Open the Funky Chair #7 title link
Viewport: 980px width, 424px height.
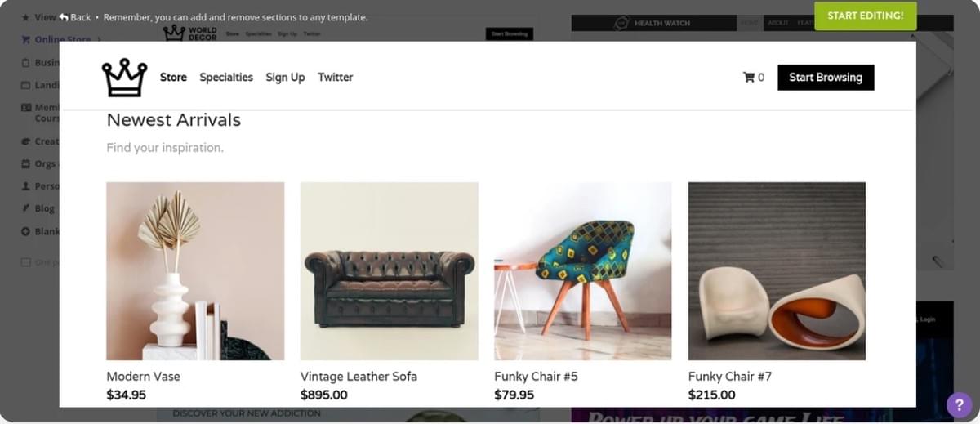729,377
